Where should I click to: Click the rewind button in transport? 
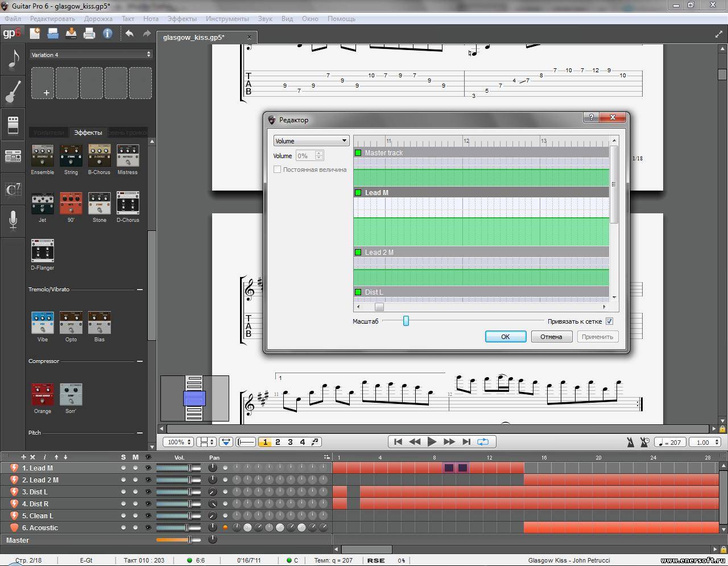tap(415, 441)
